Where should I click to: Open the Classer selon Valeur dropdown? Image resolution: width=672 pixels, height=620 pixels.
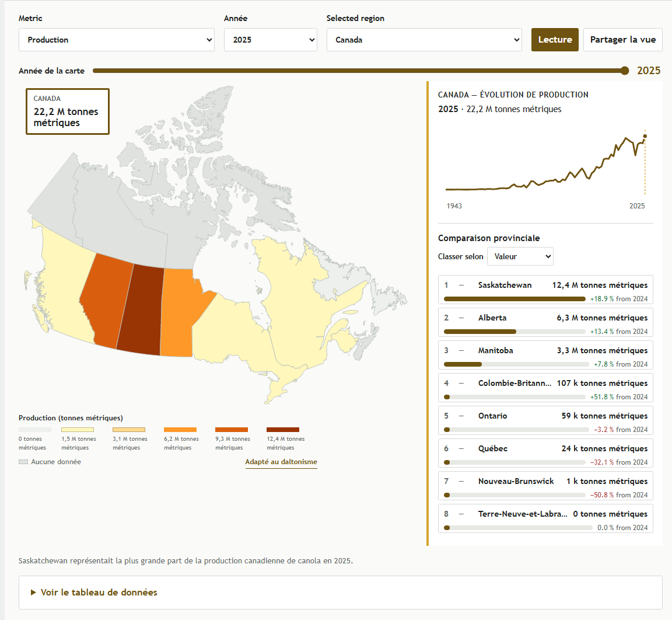tap(520, 256)
